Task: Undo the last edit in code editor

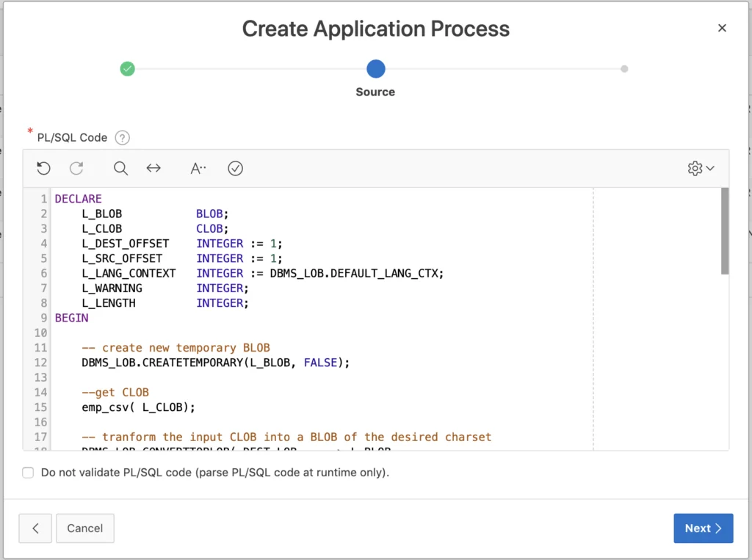Action: tap(43, 168)
